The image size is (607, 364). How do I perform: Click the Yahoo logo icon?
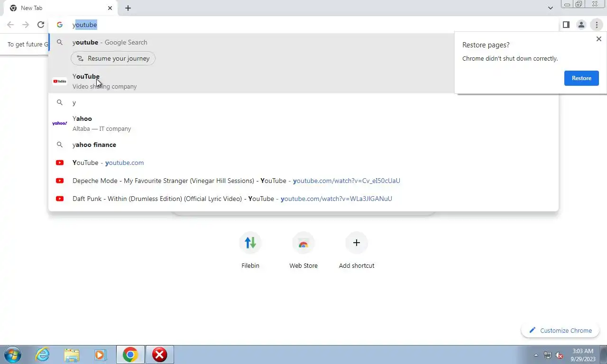pyautogui.click(x=60, y=123)
